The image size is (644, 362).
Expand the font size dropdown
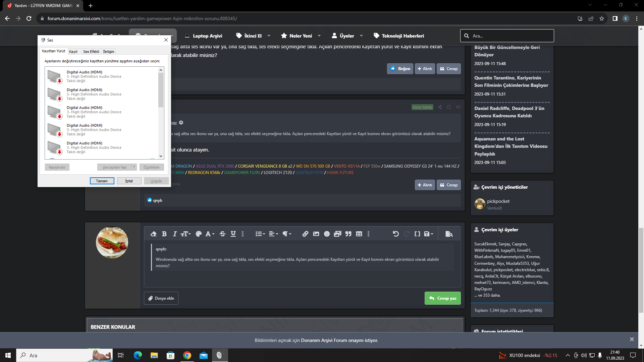click(x=186, y=234)
